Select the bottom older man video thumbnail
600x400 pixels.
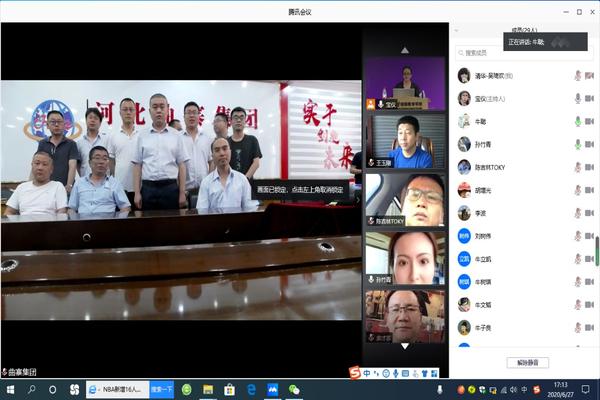point(405,316)
